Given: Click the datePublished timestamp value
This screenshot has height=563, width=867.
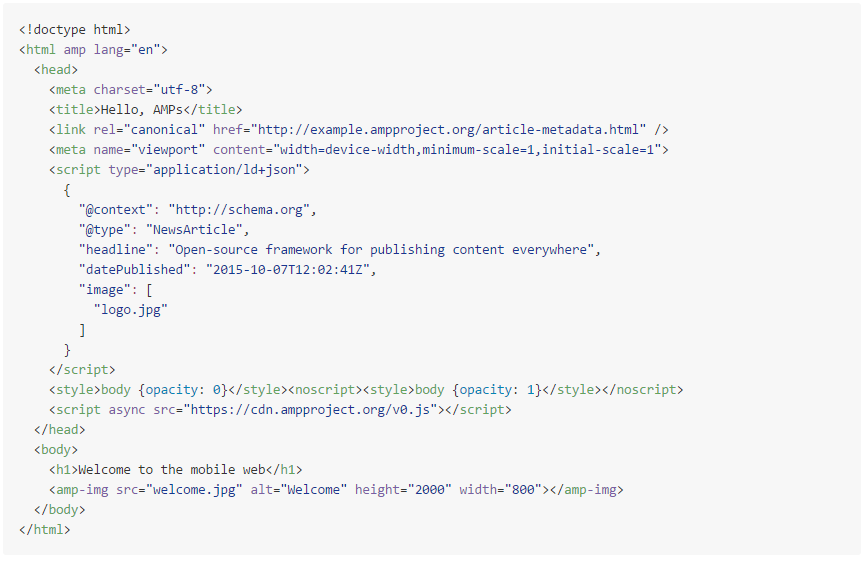Looking at the screenshot, I should pyautogui.click(x=290, y=270).
